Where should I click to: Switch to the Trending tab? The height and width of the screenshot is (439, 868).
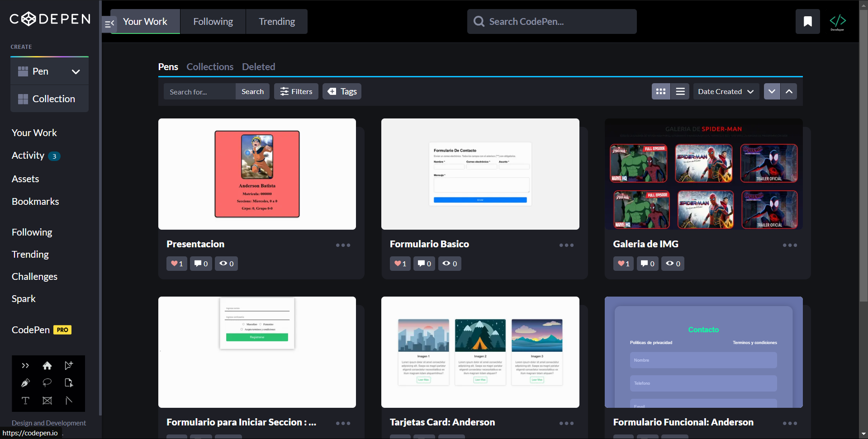click(276, 22)
